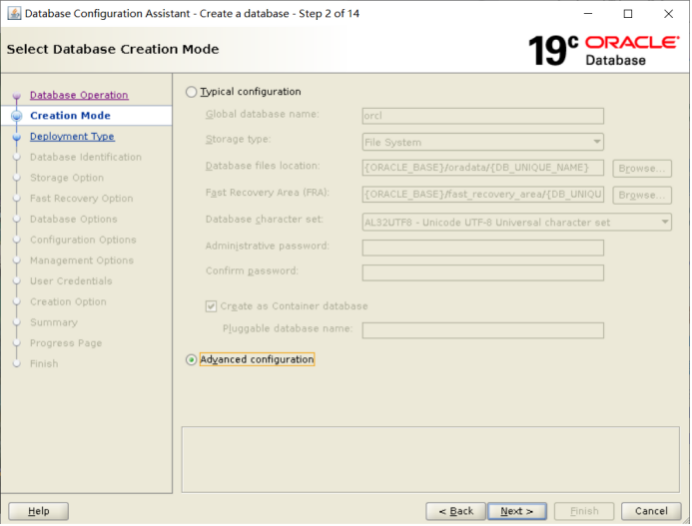692x526 pixels.
Task: Click the Pluggable database name field
Action: (x=483, y=330)
